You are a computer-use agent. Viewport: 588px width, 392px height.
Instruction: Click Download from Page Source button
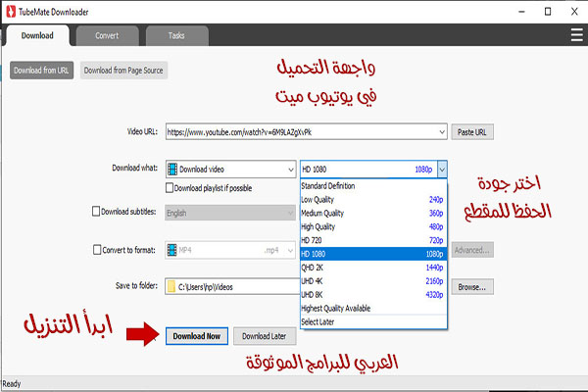coord(123,71)
